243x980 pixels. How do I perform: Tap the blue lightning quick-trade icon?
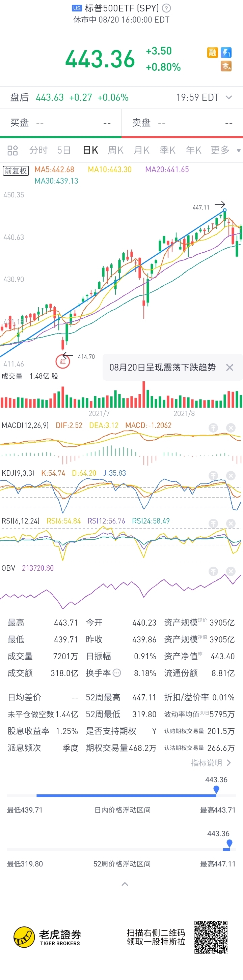226,53
